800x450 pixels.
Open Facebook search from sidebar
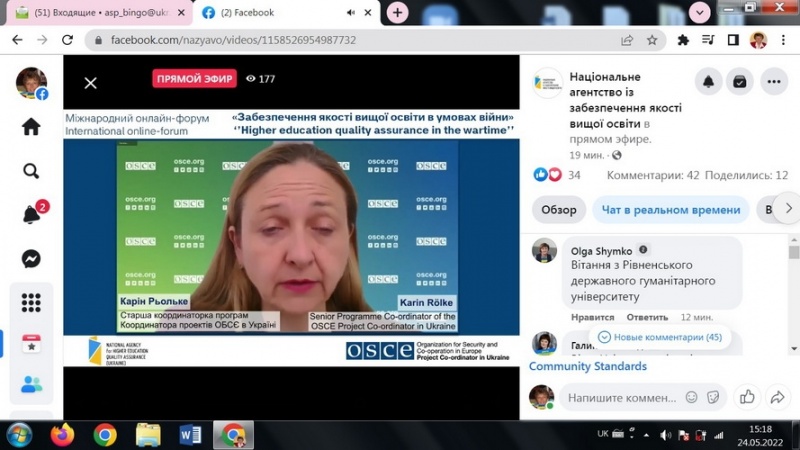[31, 171]
